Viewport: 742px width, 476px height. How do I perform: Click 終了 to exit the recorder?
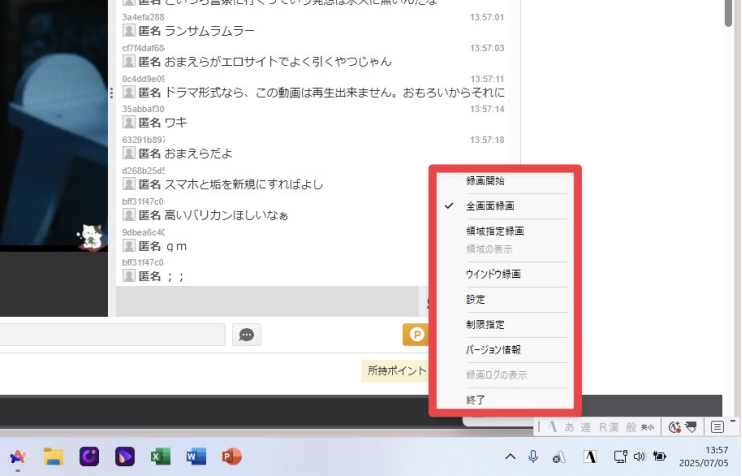pos(475,399)
